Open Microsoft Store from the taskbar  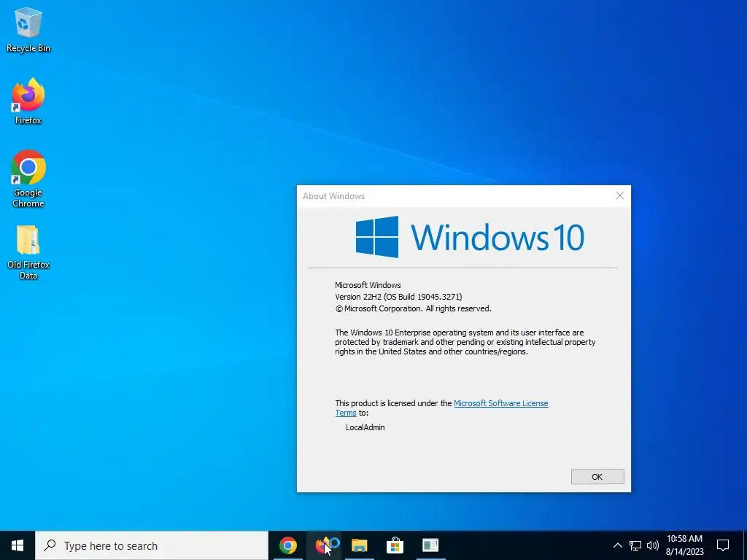click(x=395, y=545)
